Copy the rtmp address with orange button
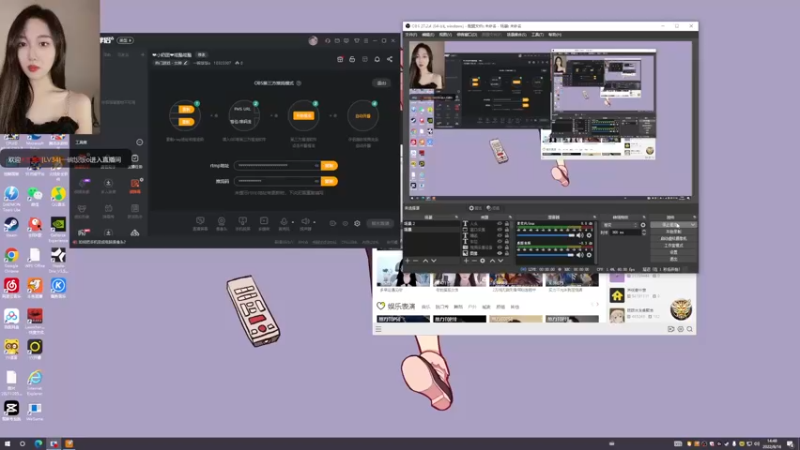This screenshot has width=800, height=450. [329, 166]
